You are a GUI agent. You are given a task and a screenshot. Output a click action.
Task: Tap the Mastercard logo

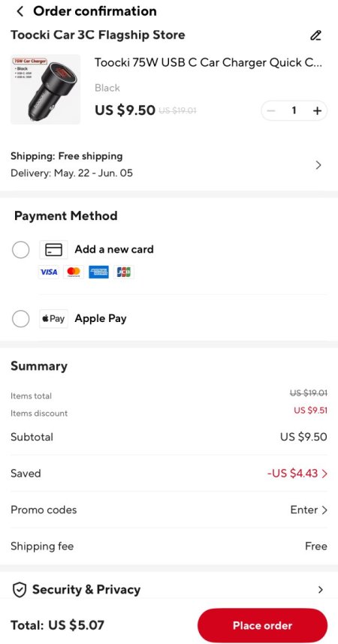[74, 272]
